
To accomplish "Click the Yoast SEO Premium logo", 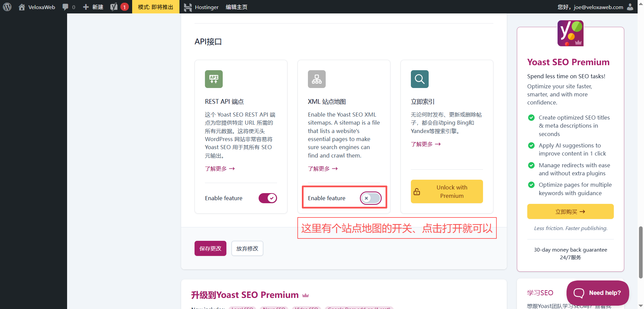I will (x=570, y=33).
